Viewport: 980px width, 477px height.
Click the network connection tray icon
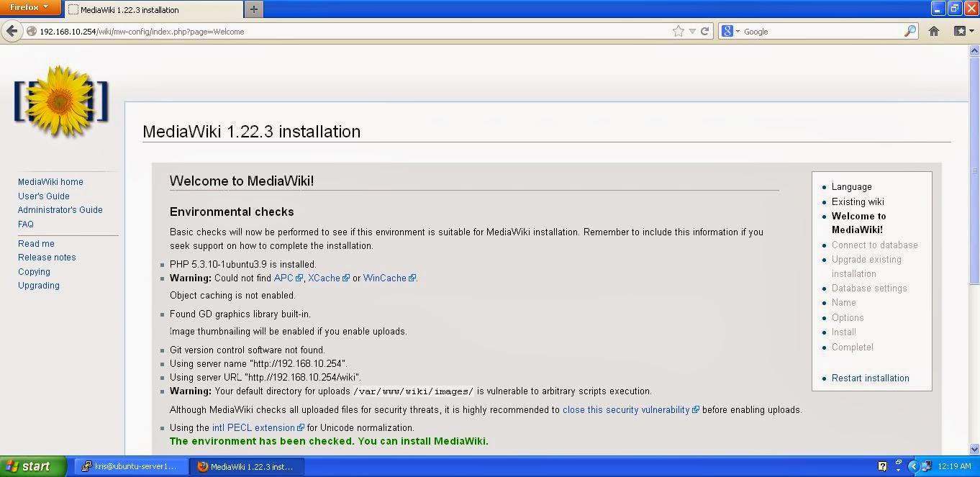click(x=926, y=466)
